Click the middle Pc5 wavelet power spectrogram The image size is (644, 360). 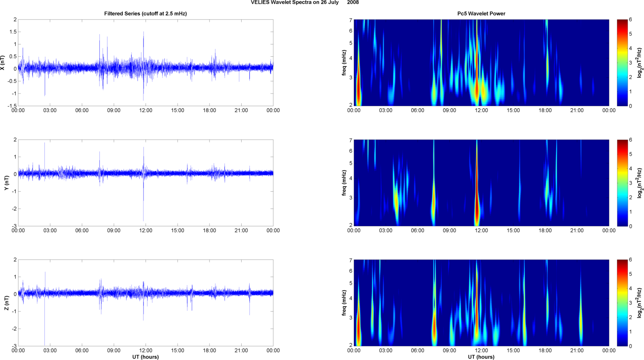(x=481, y=183)
